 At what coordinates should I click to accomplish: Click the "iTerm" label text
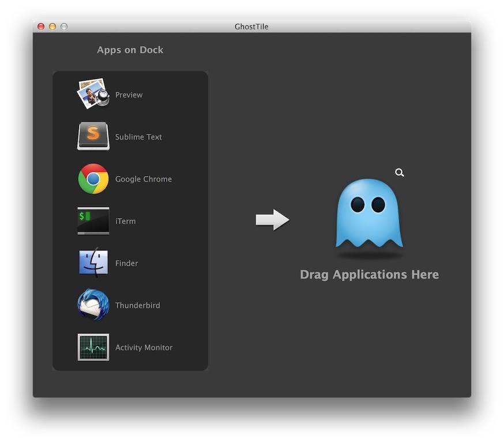(x=125, y=221)
